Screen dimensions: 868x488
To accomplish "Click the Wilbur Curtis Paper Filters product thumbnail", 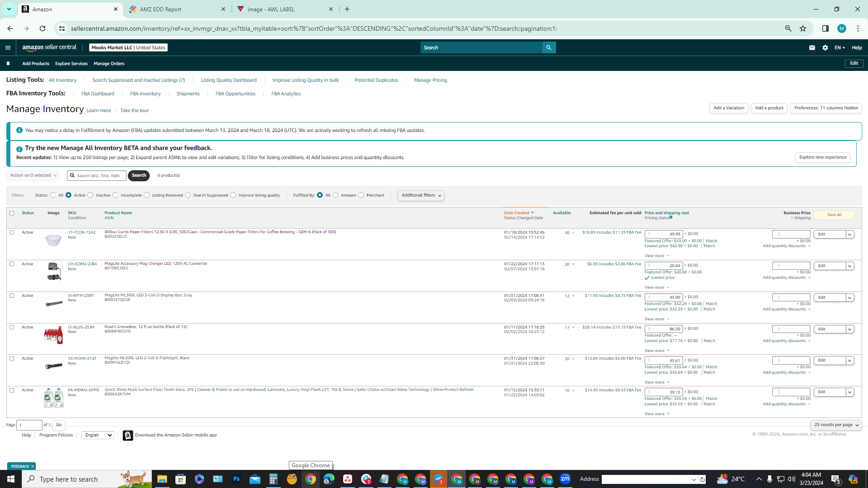I will (53, 240).
